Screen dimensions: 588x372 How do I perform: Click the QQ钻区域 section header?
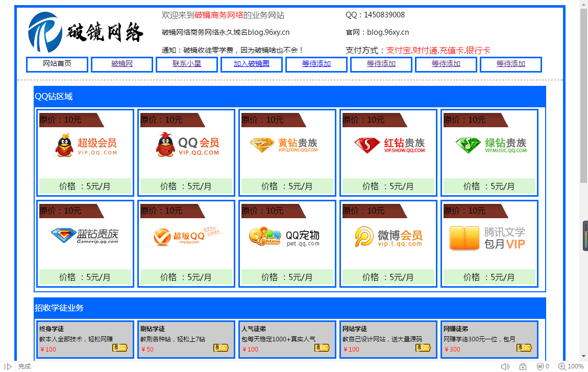coord(290,97)
